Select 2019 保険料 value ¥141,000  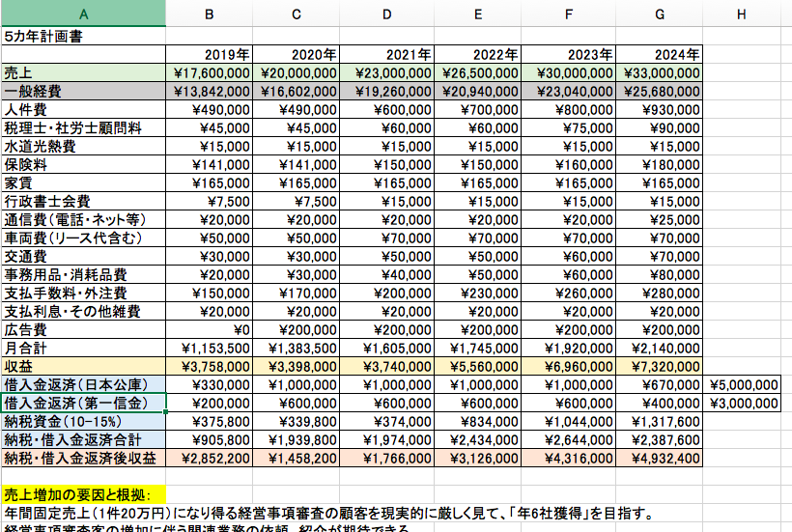pos(210,164)
